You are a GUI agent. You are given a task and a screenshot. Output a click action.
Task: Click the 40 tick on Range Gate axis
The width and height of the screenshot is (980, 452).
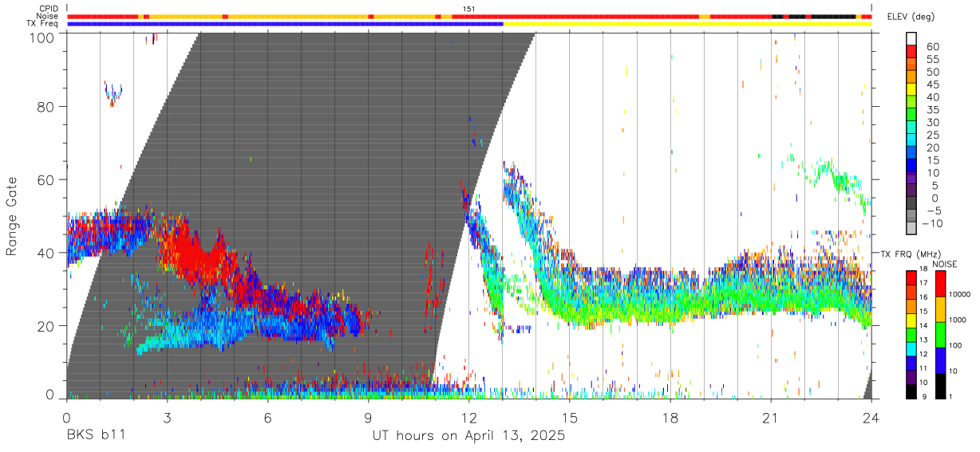[46, 253]
